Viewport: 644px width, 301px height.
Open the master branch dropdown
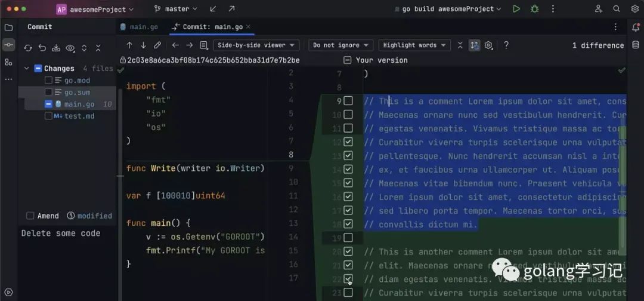click(x=175, y=8)
